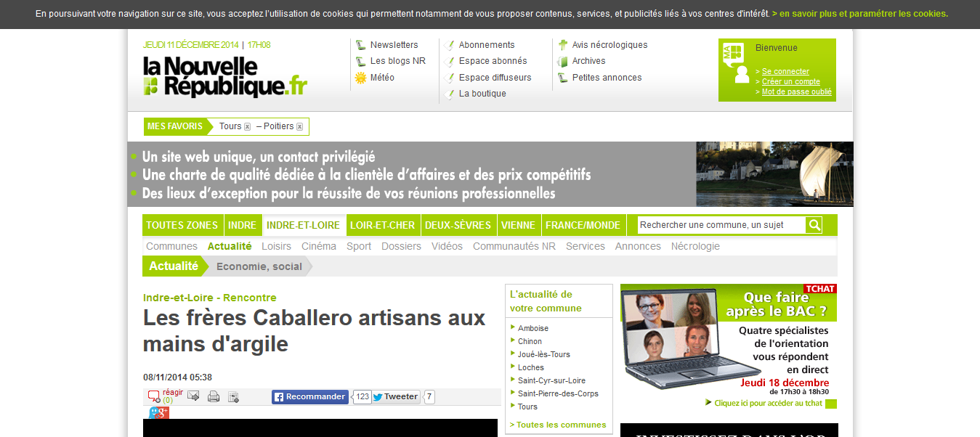Expand Toutes les communes list

(x=558, y=425)
